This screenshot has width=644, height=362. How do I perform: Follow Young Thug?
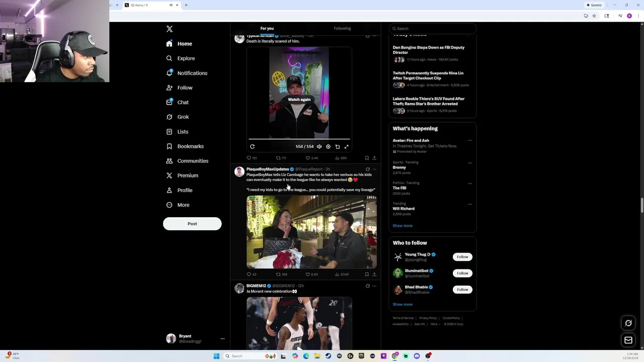[x=462, y=257]
